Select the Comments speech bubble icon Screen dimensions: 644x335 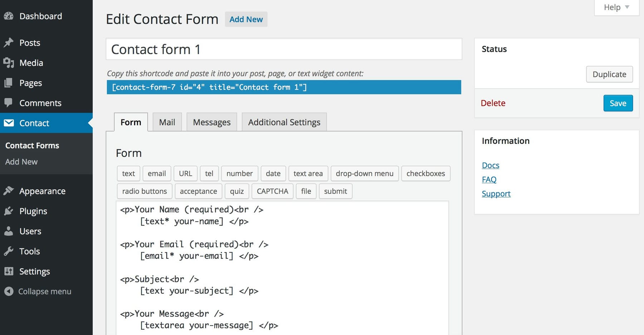[x=9, y=103]
